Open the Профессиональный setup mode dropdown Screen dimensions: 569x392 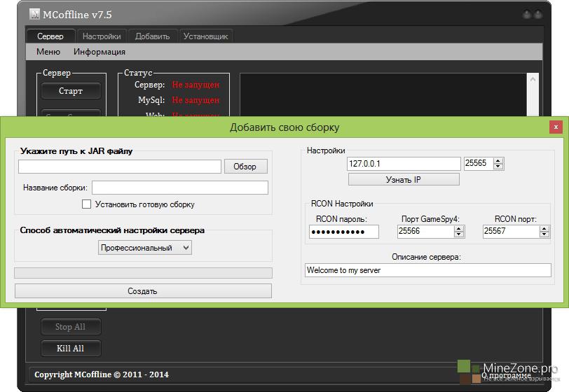tap(145, 247)
